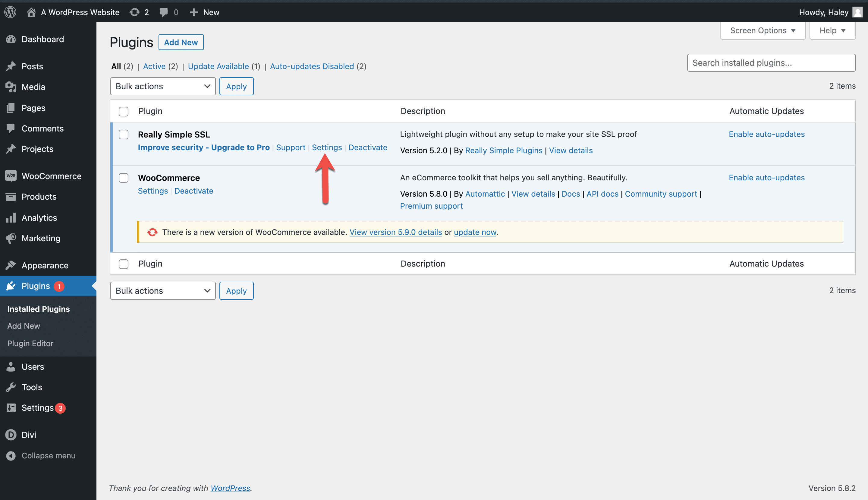
Task: Open the top Bulk actions dropdown
Action: [x=163, y=86]
